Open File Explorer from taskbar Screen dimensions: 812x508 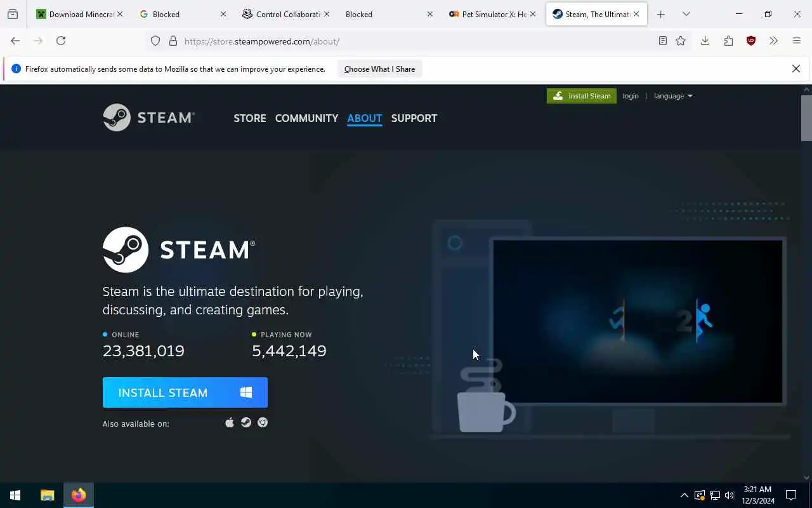48,495
